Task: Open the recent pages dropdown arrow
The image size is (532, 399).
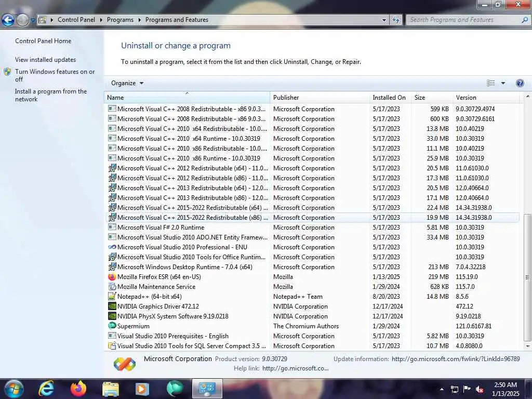Action: 33,20
